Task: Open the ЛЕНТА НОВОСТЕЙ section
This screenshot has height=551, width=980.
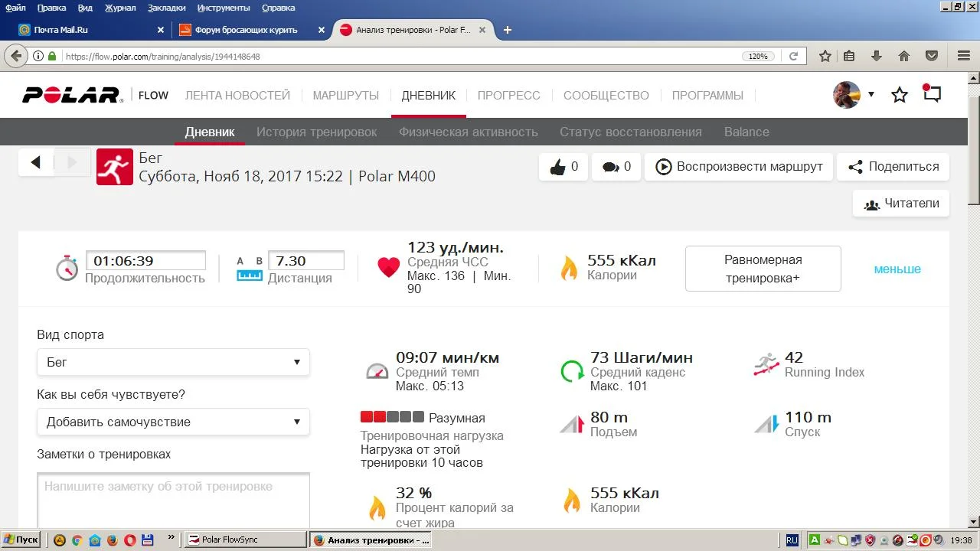Action: [x=237, y=96]
